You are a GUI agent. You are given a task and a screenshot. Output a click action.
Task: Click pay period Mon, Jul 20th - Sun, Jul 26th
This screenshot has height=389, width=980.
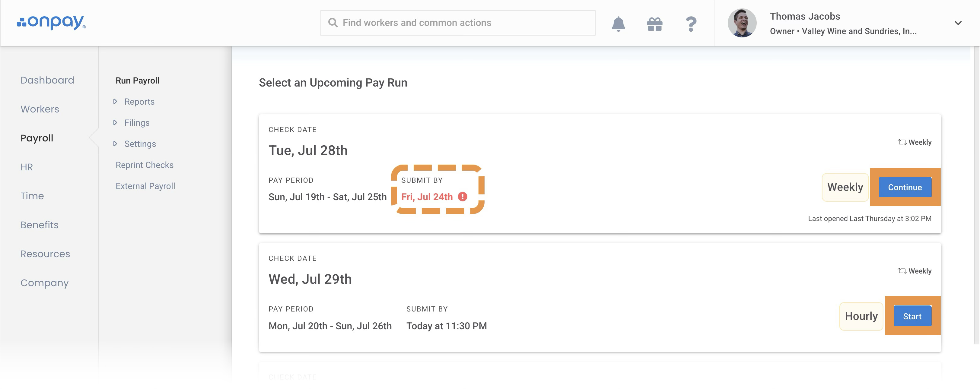pyautogui.click(x=330, y=326)
